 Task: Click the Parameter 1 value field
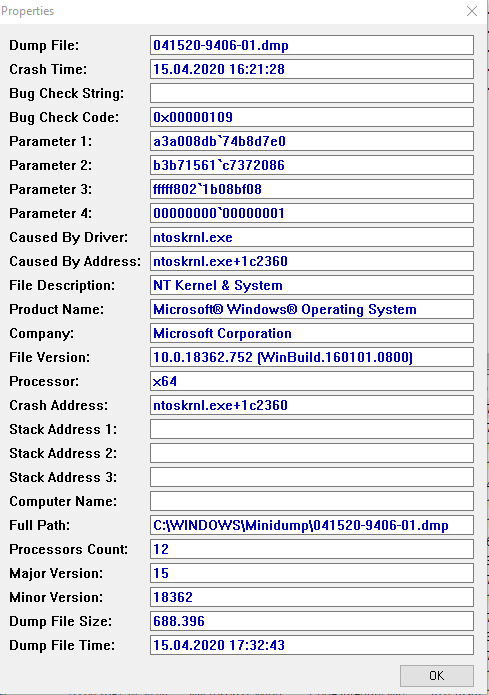pyautogui.click(x=312, y=141)
